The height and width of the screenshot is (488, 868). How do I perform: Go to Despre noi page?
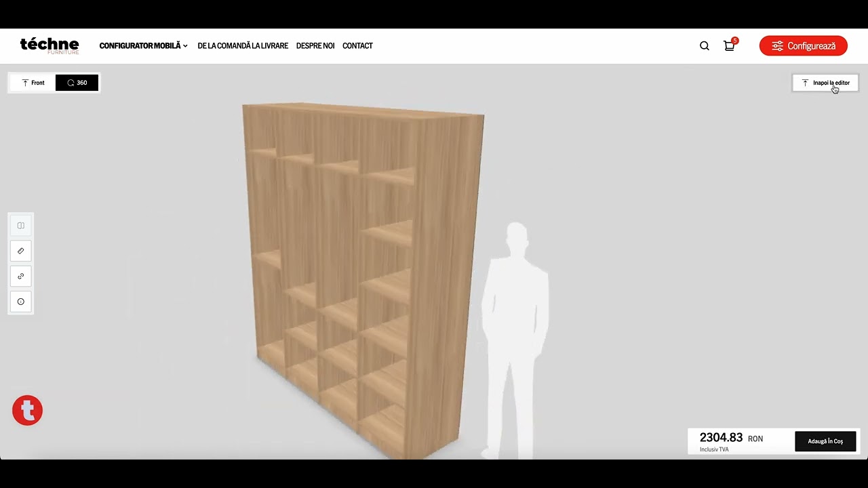[x=315, y=46]
